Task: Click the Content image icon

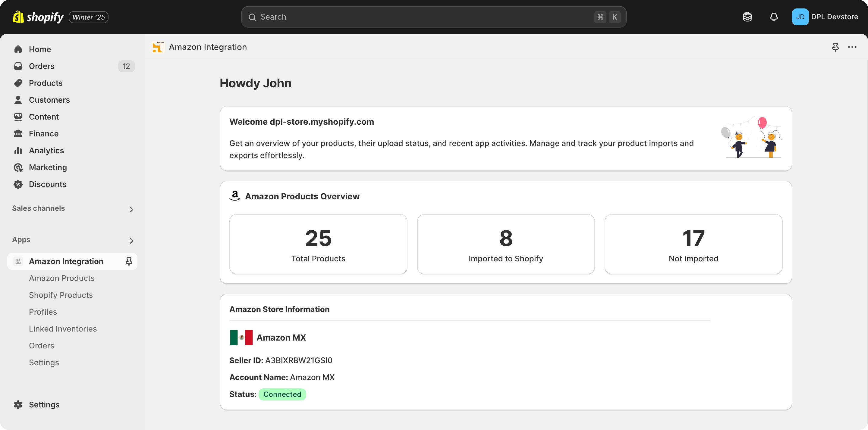Action: [x=18, y=117]
